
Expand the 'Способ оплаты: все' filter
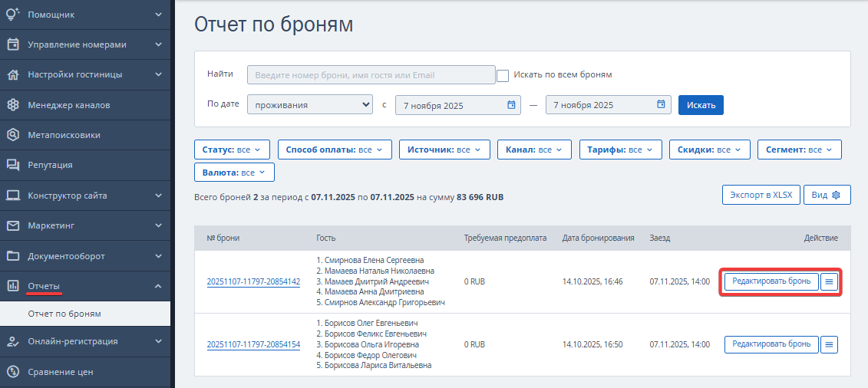(335, 150)
